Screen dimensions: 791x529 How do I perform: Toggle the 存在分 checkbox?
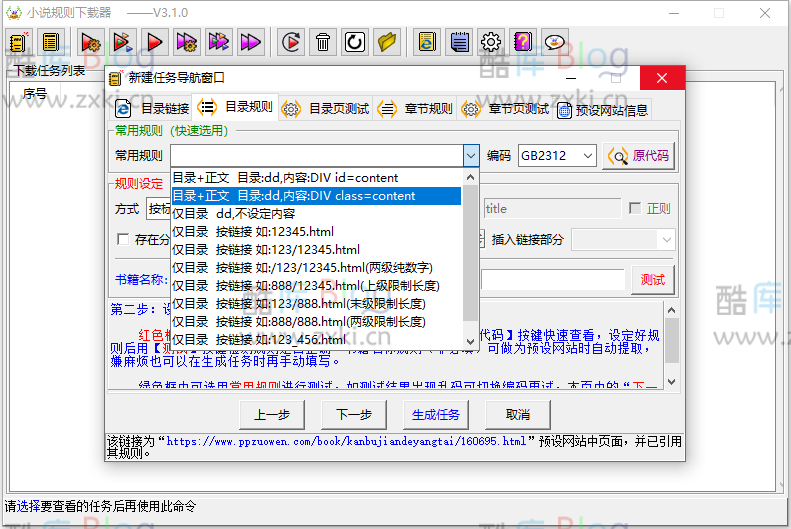123,239
